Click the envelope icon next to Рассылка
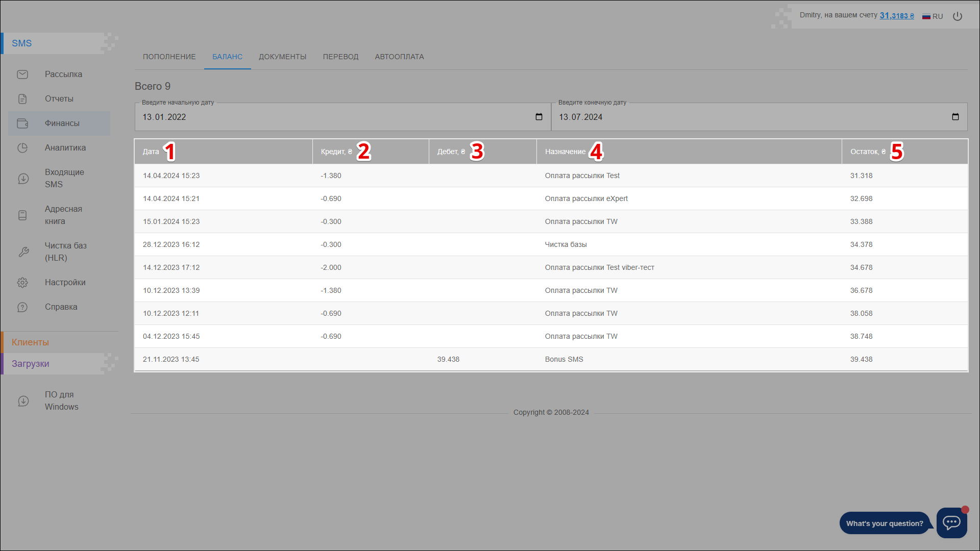This screenshot has width=980, height=551. [22, 74]
